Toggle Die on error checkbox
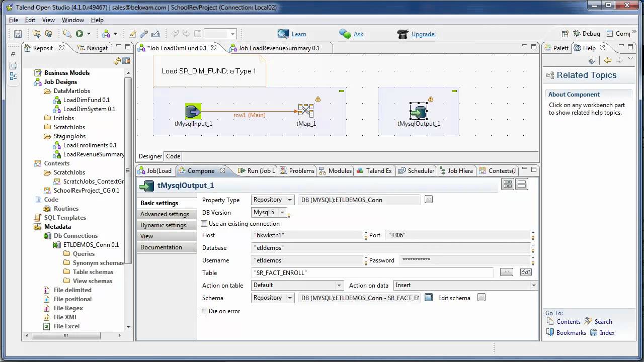Image resolution: width=644 pixels, height=362 pixels. point(204,311)
